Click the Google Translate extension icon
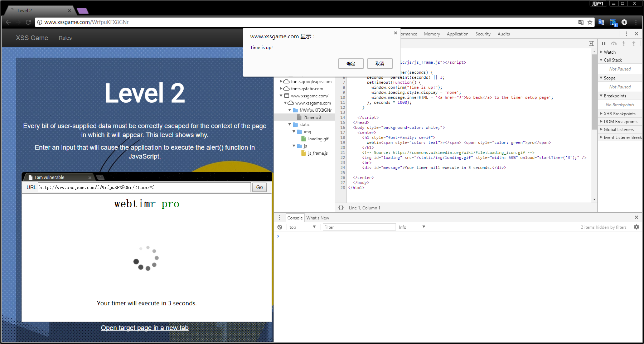 click(x=601, y=22)
